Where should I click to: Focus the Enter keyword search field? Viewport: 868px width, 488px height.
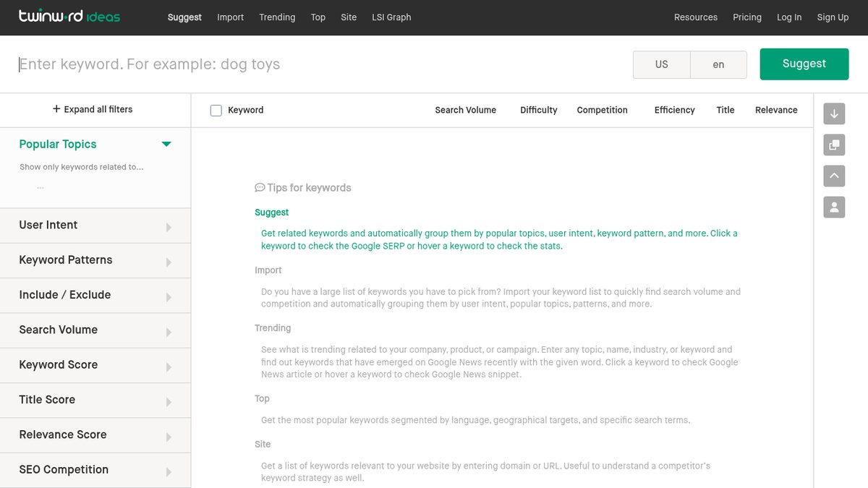coord(318,64)
